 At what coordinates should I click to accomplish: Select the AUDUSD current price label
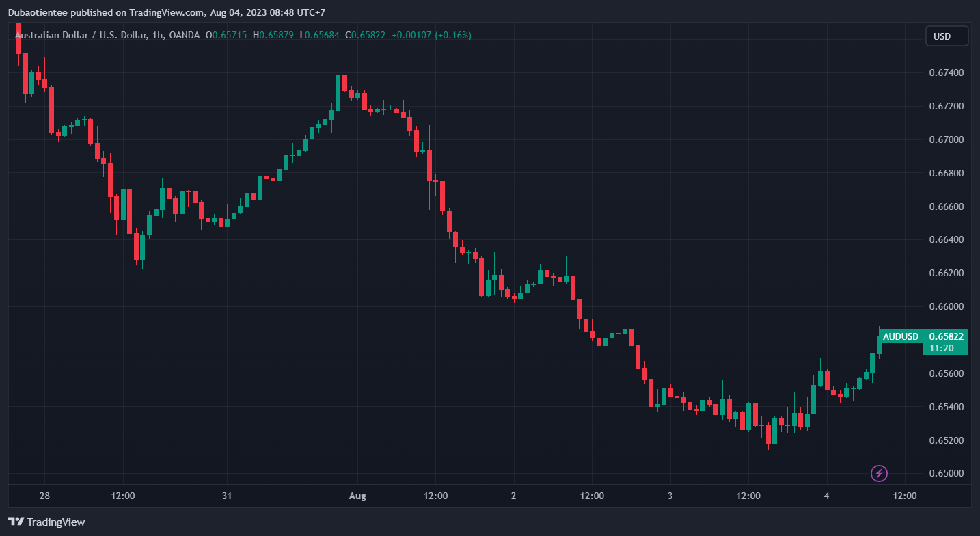(923, 336)
